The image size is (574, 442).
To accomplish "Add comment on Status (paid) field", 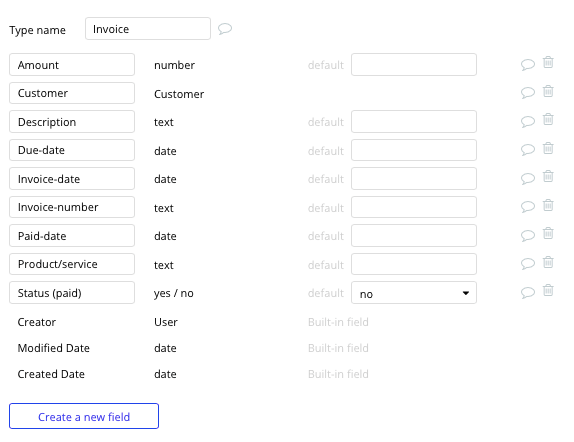I will [x=528, y=292].
